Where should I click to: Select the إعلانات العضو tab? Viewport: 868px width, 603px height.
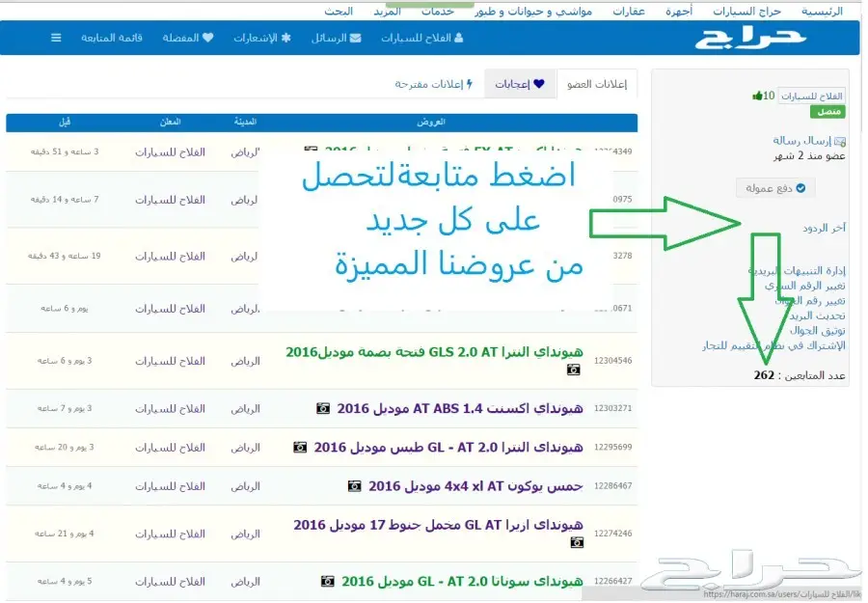pos(600,83)
